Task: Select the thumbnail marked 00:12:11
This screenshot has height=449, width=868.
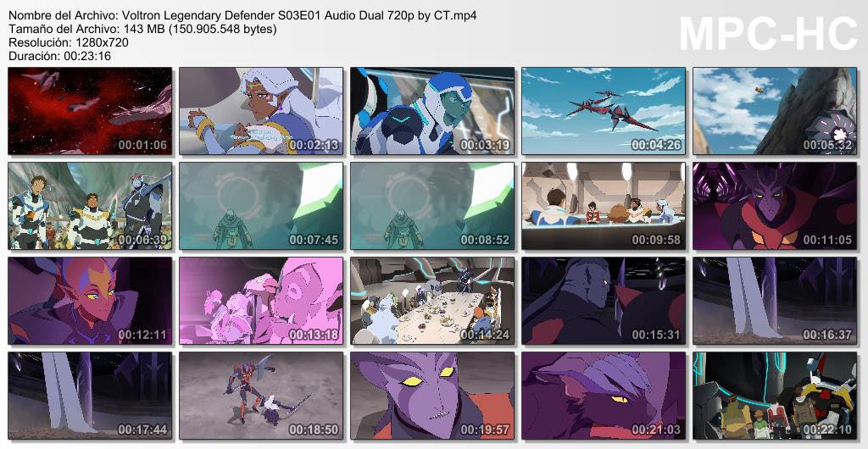Action: [90, 300]
